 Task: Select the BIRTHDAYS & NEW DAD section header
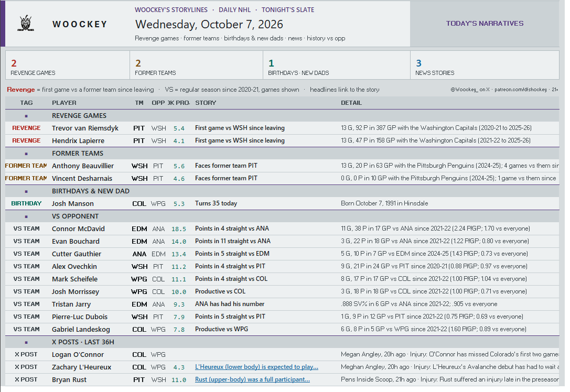pyautogui.click(x=282, y=191)
